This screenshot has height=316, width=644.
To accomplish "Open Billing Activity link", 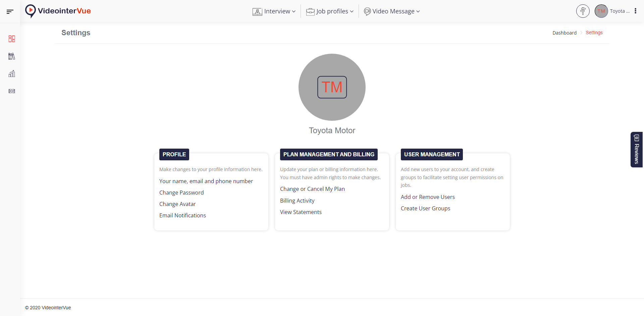I will (x=297, y=201).
